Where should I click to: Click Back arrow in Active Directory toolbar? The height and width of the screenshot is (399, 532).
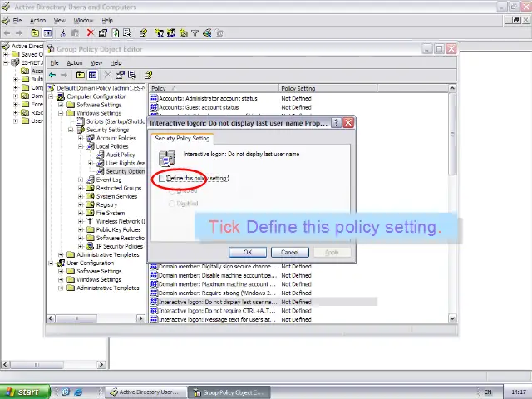(x=7, y=33)
